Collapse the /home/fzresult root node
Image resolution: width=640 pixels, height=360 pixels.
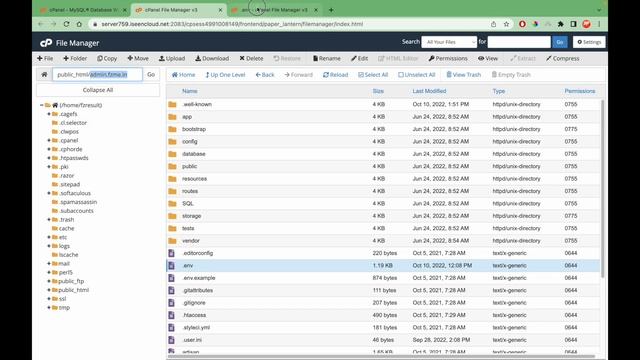click(42, 105)
